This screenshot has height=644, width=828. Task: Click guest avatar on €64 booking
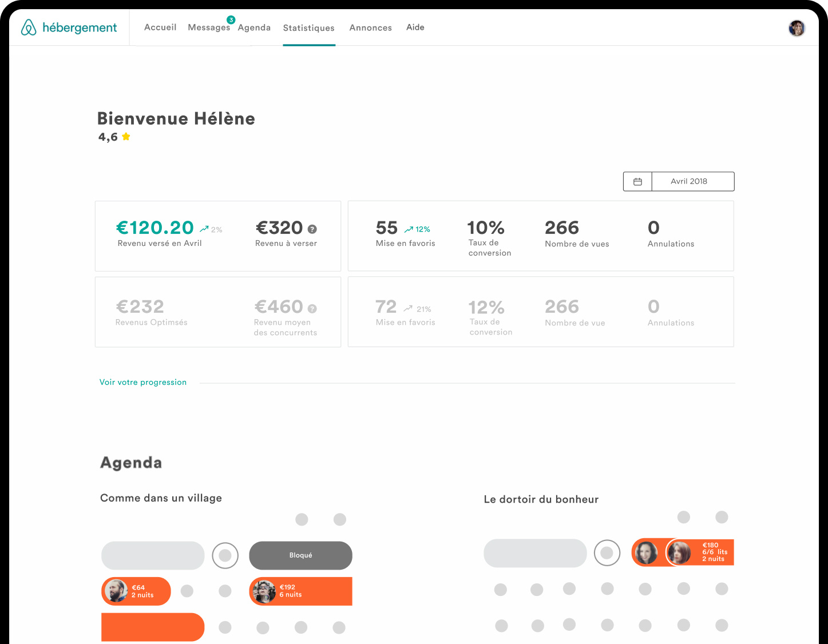coord(116,591)
